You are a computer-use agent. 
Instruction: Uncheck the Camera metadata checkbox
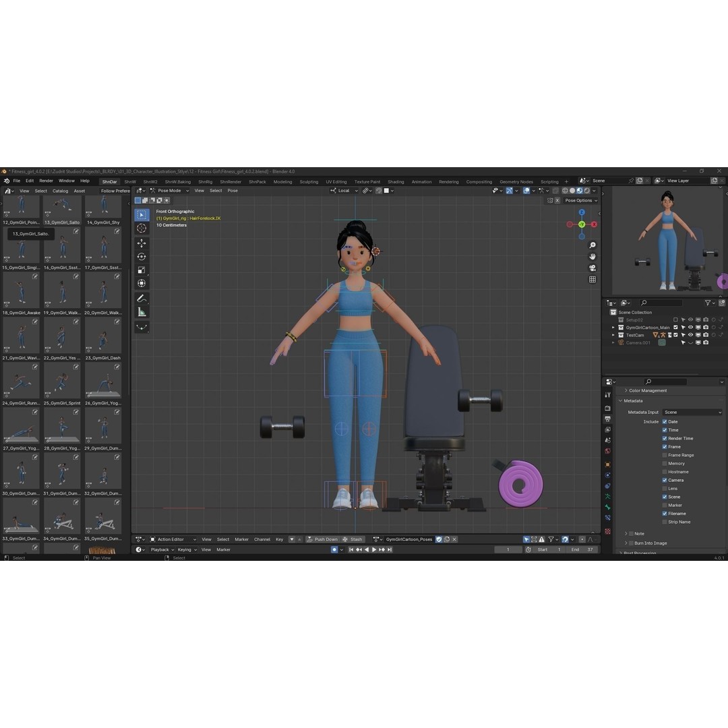665,480
